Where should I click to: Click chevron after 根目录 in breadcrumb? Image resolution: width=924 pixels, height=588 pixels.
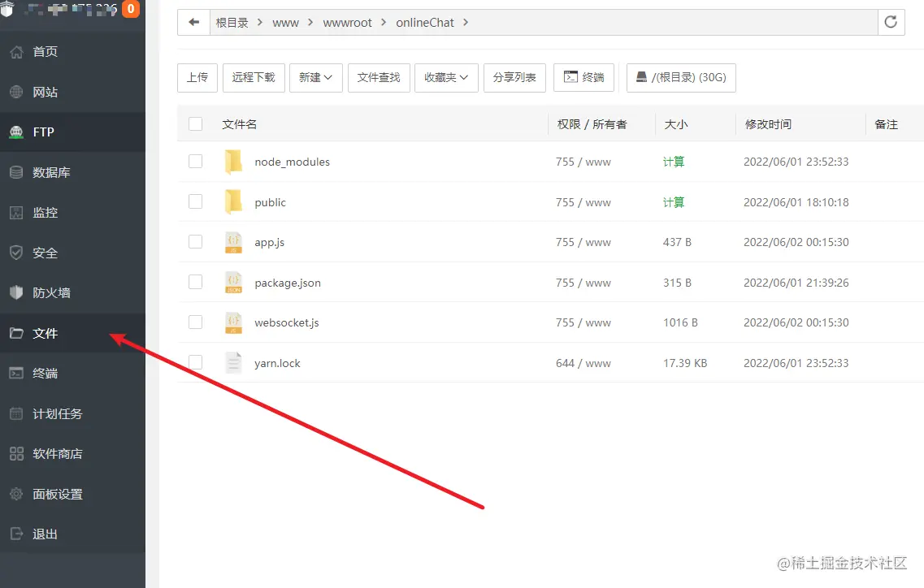pyautogui.click(x=260, y=23)
